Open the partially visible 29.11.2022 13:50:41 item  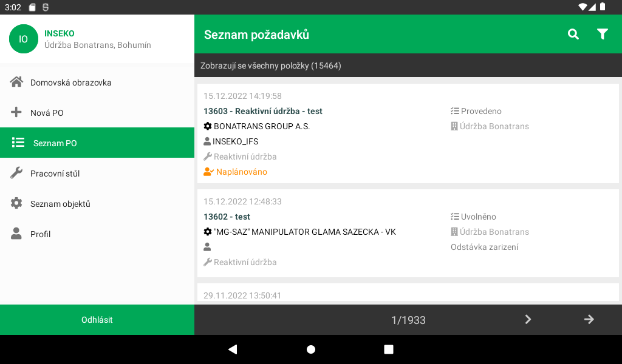click(408, 292)
